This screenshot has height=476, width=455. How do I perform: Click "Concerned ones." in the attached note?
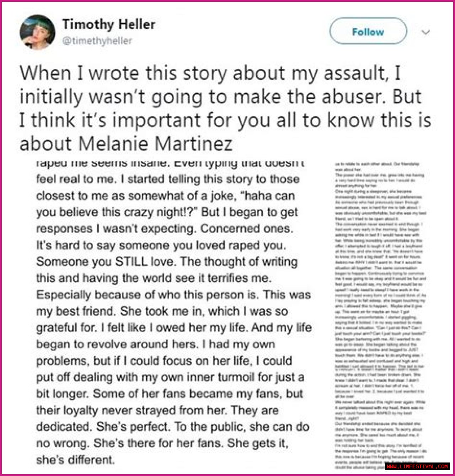(246, 229)
